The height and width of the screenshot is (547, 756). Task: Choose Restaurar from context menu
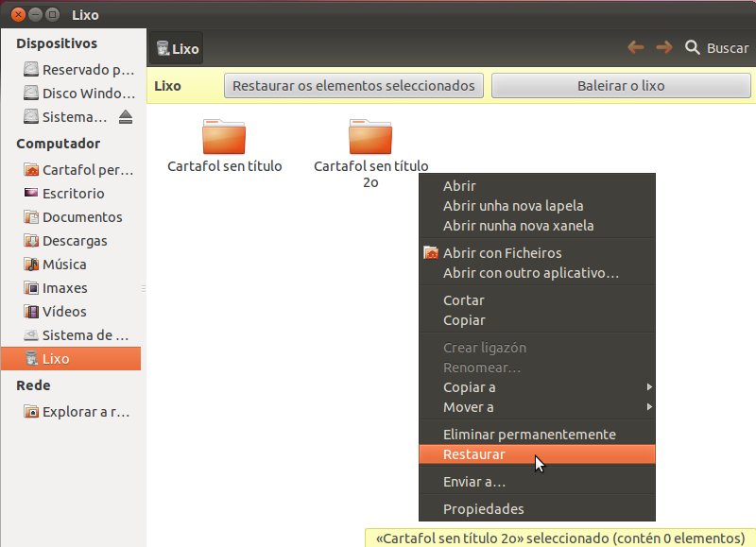[537, 454]
